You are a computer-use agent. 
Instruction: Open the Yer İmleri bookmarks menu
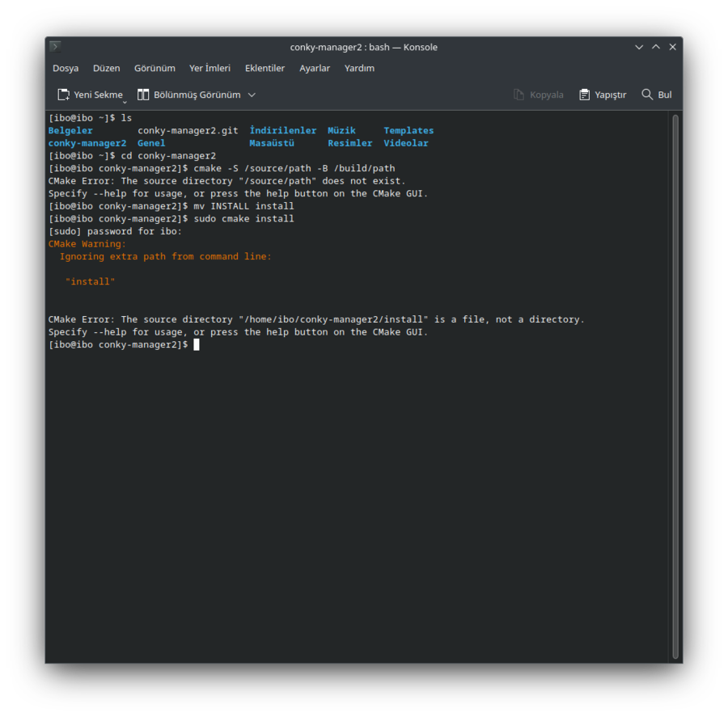tap(210, 69)
